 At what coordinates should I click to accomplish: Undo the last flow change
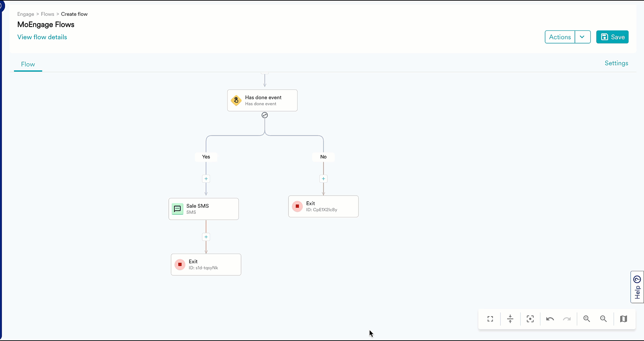pyautogui.click(x=550, y=319)
